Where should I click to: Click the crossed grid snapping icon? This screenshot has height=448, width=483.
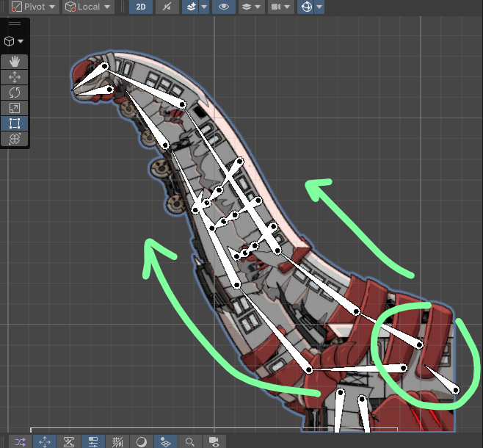click(x=117, y=442)
